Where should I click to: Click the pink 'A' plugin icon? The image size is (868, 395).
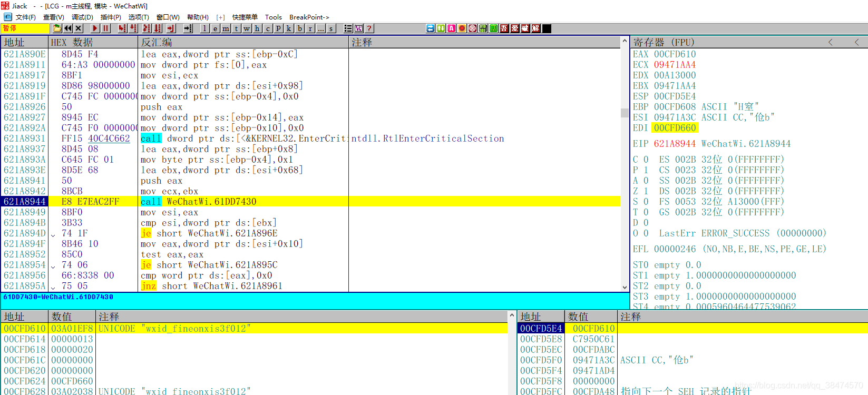click(x=452, y=28)
